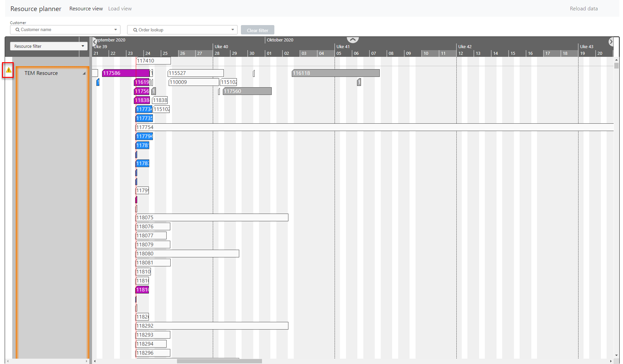Expand the Resource filter dropdown
Image resolution: width=623 pixels, height=364 pixels.
point(83,46)
